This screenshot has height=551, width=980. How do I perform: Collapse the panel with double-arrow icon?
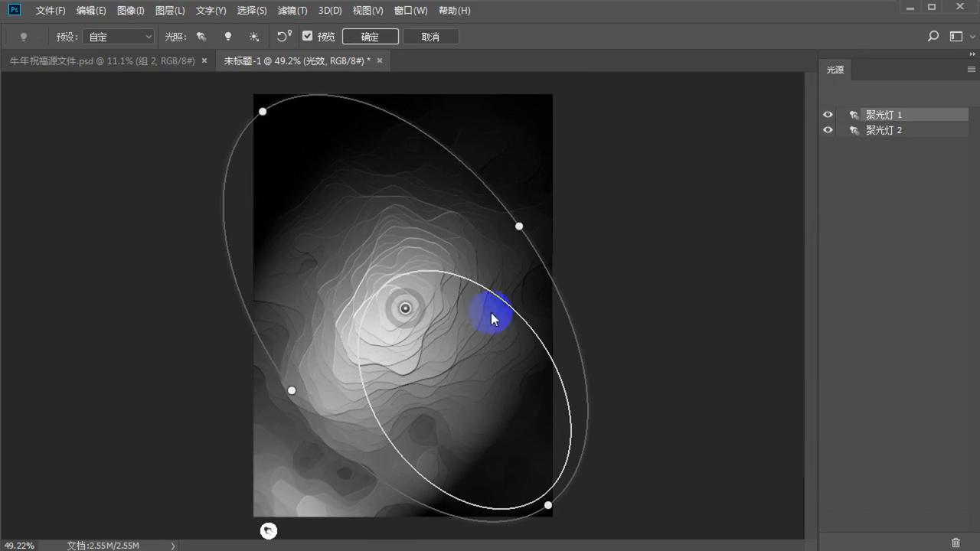[x=972, y=54]
